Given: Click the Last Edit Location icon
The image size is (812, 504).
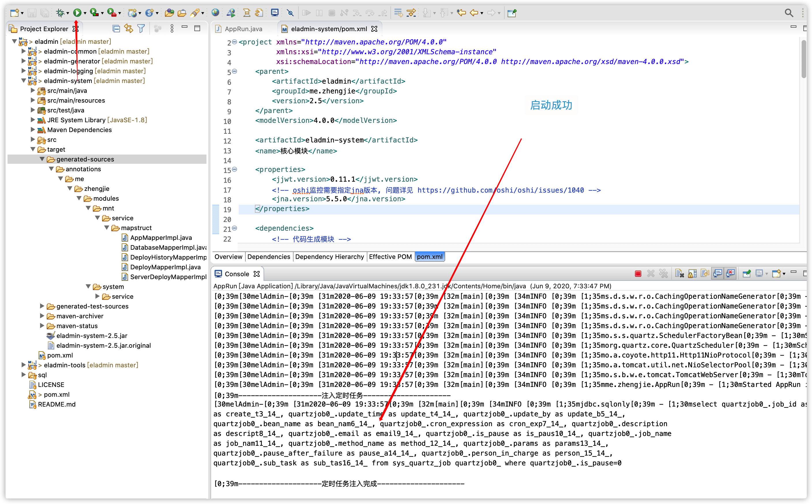Looking at the screenshot, I should (x=461, y=13).
